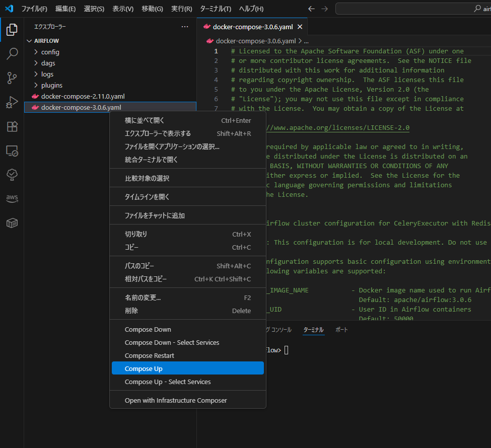Choose タイムラインを開く menu entry
This screenshot has height=448, width=491.
[x=188, y=197]
